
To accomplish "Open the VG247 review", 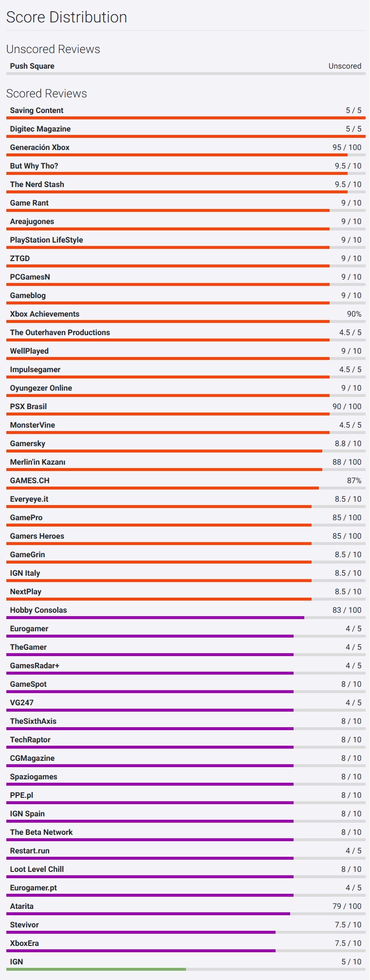I will coord(22,703).
